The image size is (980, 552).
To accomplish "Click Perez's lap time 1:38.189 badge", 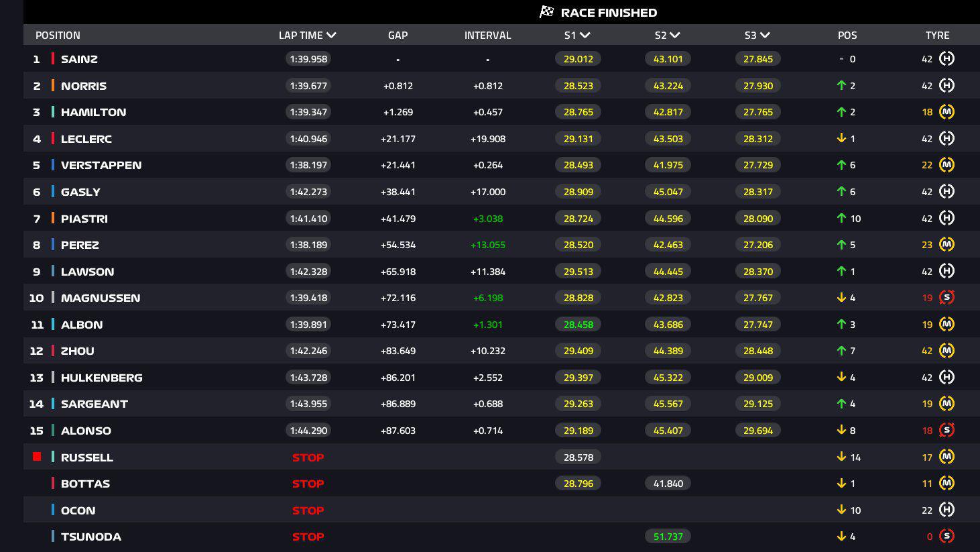I will tap(309, 245).
